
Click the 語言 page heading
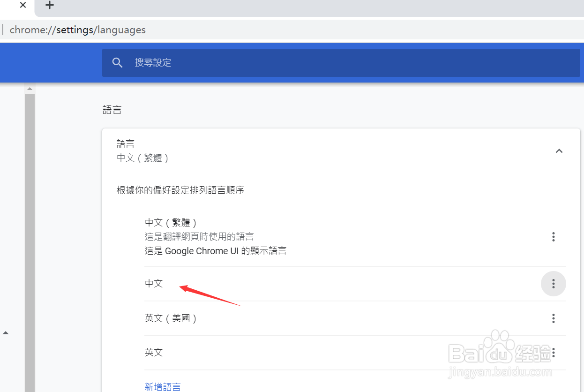tap(112, 109)
